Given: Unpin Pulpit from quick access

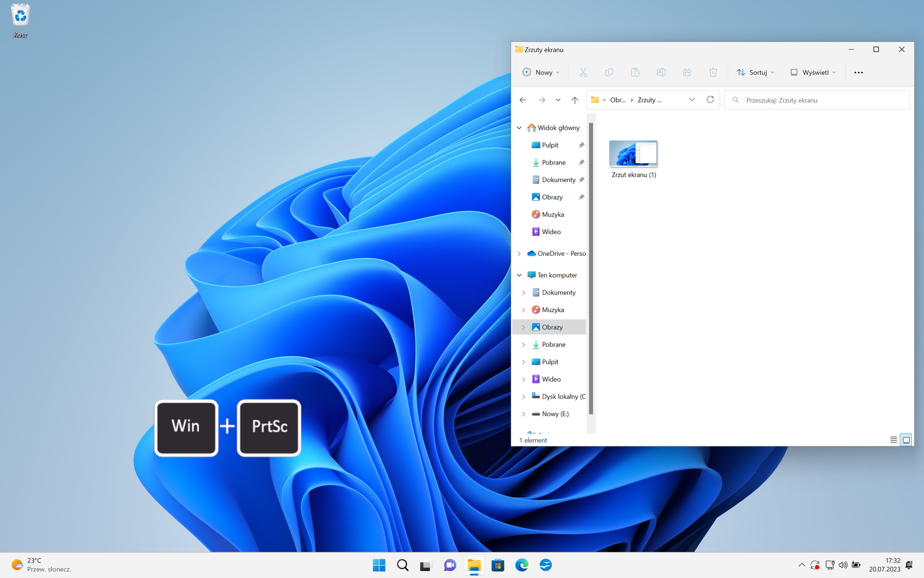Looking at the screenshot, I should (x=581, y=144).
